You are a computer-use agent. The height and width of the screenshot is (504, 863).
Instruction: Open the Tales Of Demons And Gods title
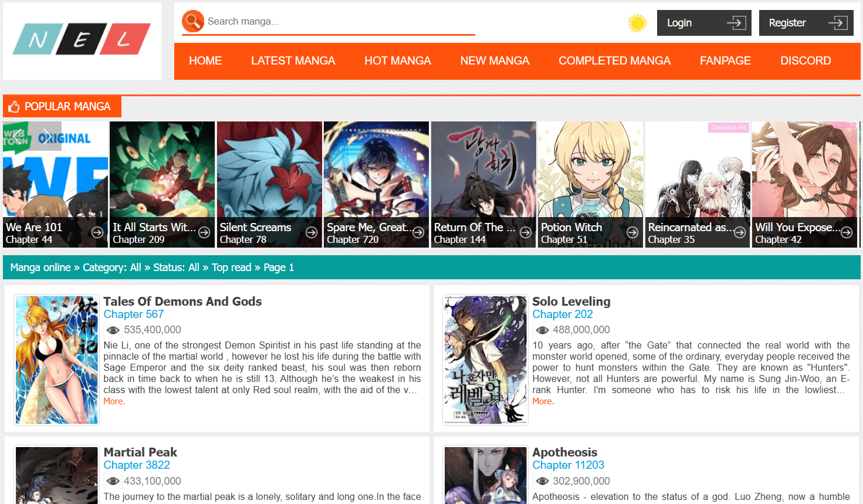182,302
